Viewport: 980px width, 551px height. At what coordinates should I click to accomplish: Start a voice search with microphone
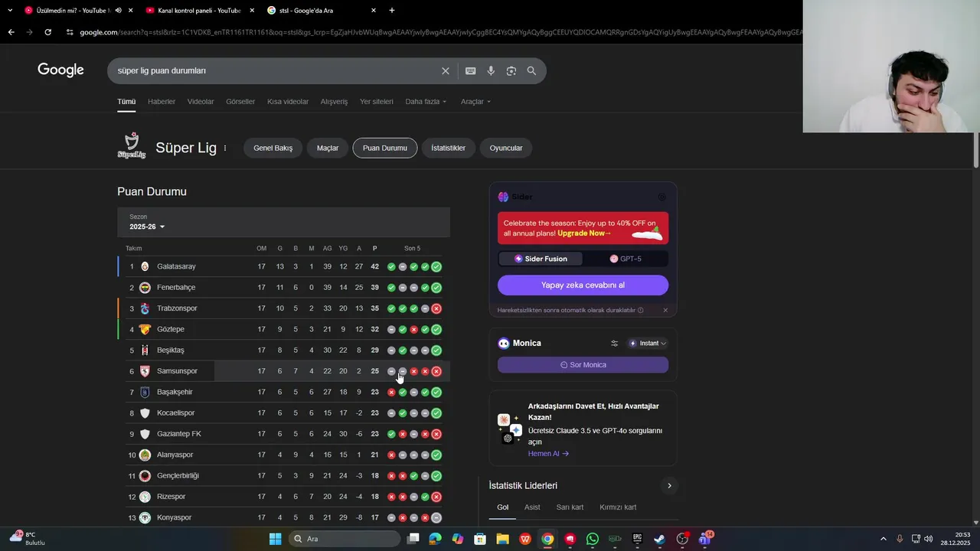(491, 70)
